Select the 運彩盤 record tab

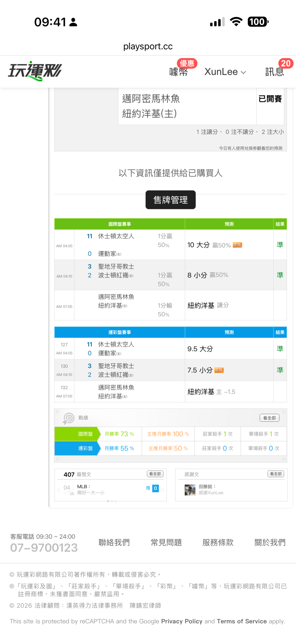85,448
